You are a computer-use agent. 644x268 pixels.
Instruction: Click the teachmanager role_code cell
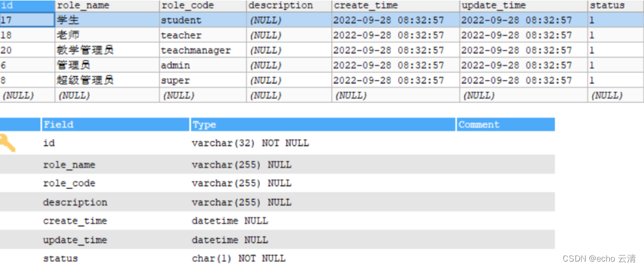(x=203, y=50)
